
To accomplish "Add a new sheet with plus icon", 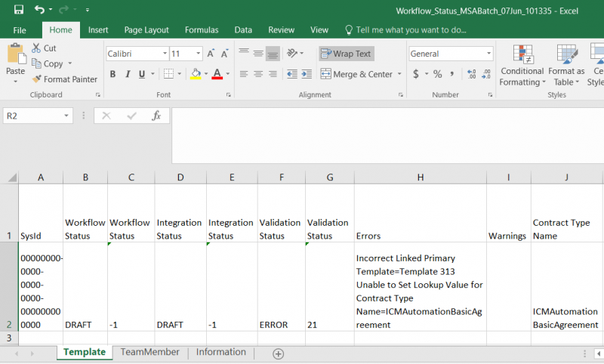I will pyautogui.click(x=278, y=353).
